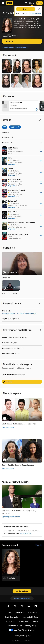The height and width of the screenshot is (644, 44).
Task: Show info for the Vera credit
Action: pos(41,161)
